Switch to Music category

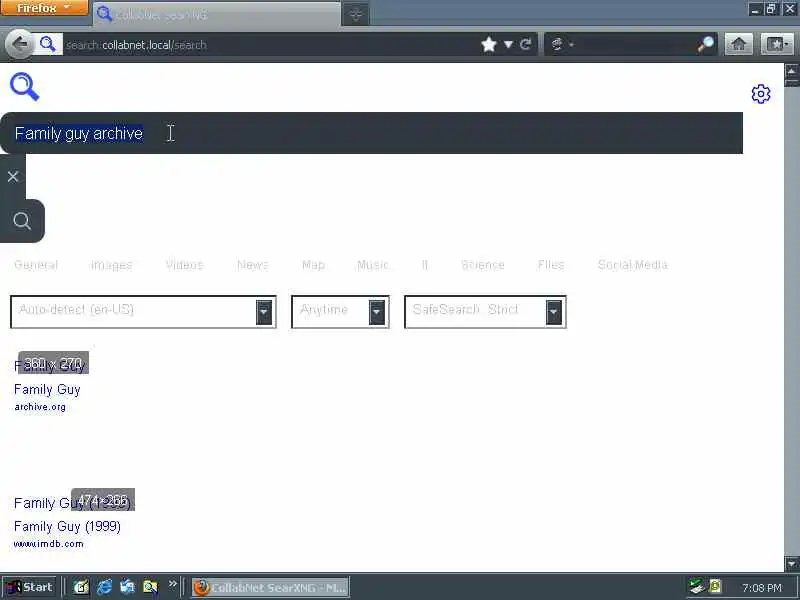pyautogui.click(x=372, y=265)
